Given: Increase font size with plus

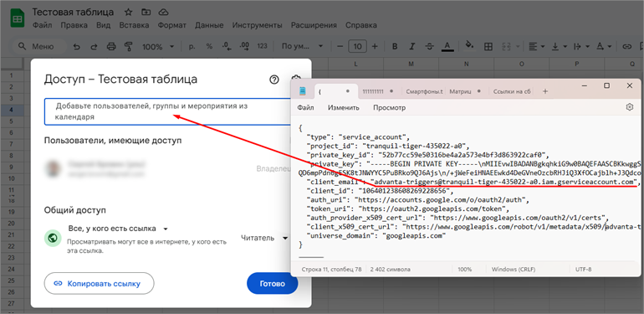Looking at the screenshot, I should tap(375, 46).
